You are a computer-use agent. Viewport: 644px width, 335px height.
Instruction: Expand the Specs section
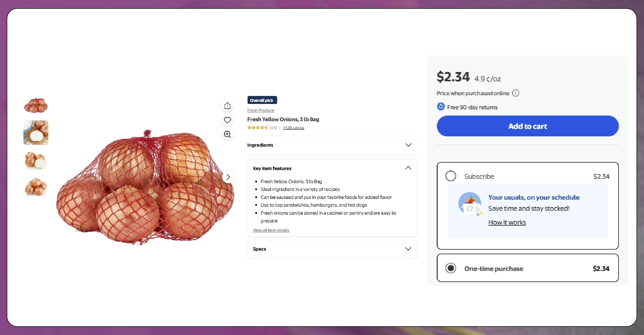pos(332,249)
